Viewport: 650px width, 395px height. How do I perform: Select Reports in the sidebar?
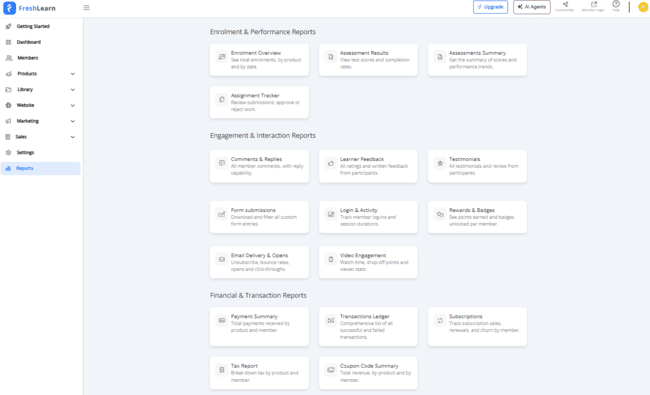pyautogui.click(x=40, y=168)
